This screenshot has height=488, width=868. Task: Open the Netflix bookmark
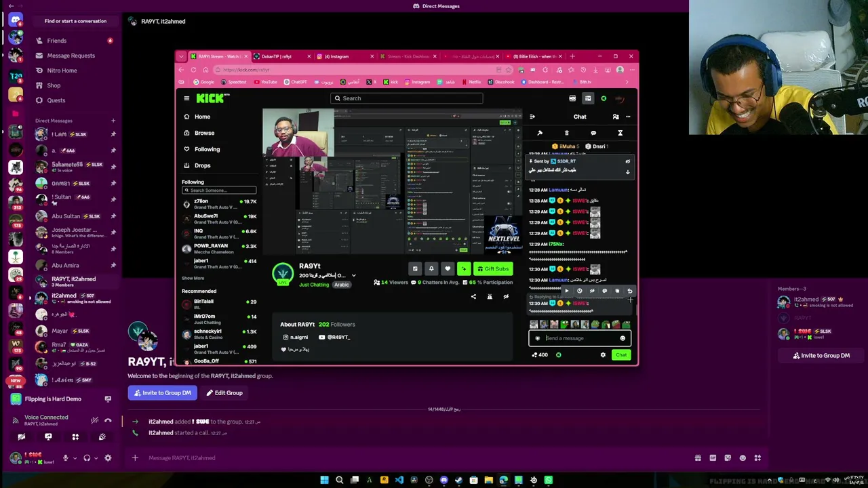[471, 82]
